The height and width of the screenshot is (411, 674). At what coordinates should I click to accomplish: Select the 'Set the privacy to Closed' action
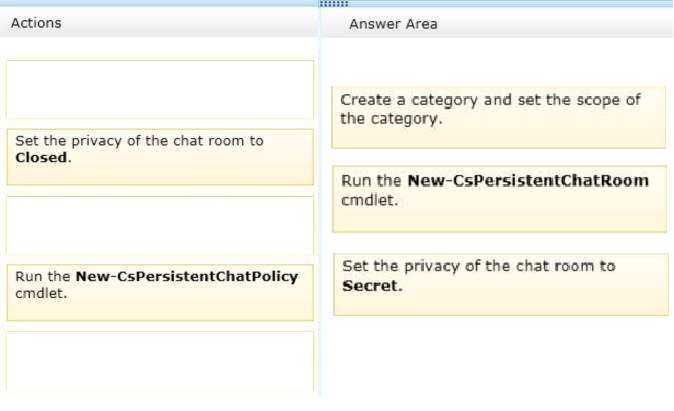click(x=160, y=157)
